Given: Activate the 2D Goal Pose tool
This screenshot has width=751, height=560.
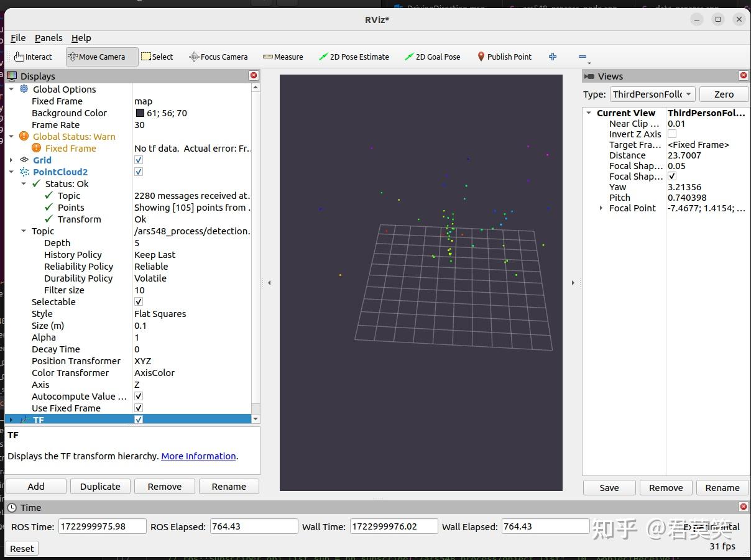Looking at the screenshot, I should tap(432, 57).
